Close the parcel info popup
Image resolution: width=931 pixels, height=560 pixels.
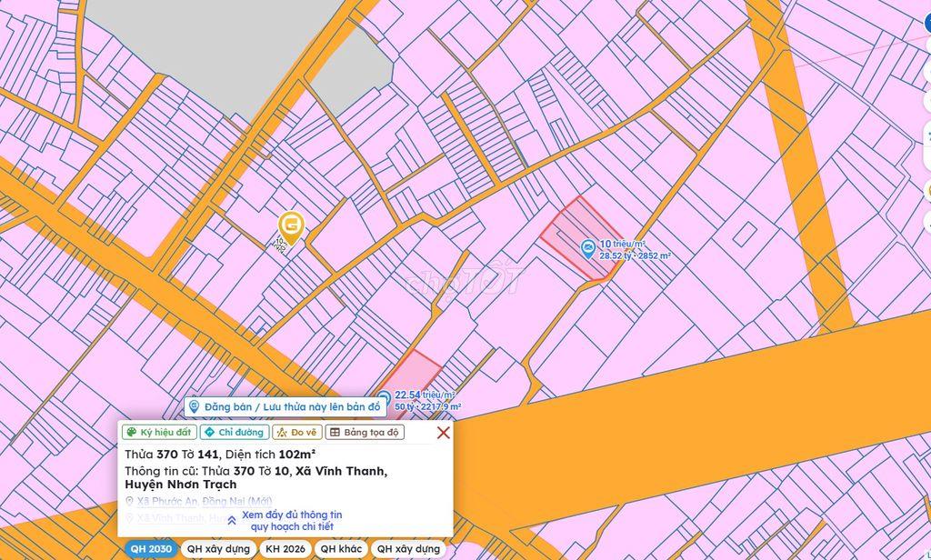coord(443,433)
